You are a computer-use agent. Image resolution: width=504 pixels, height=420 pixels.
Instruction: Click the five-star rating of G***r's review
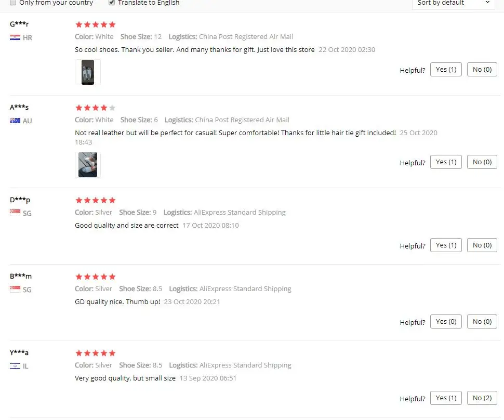(x=95, y=24)
